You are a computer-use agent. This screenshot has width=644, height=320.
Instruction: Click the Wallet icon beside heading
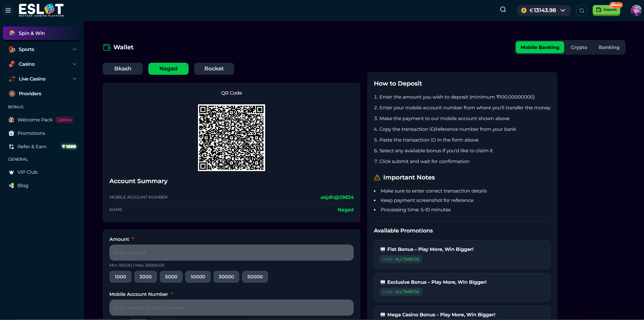click(x=107, y=47)
